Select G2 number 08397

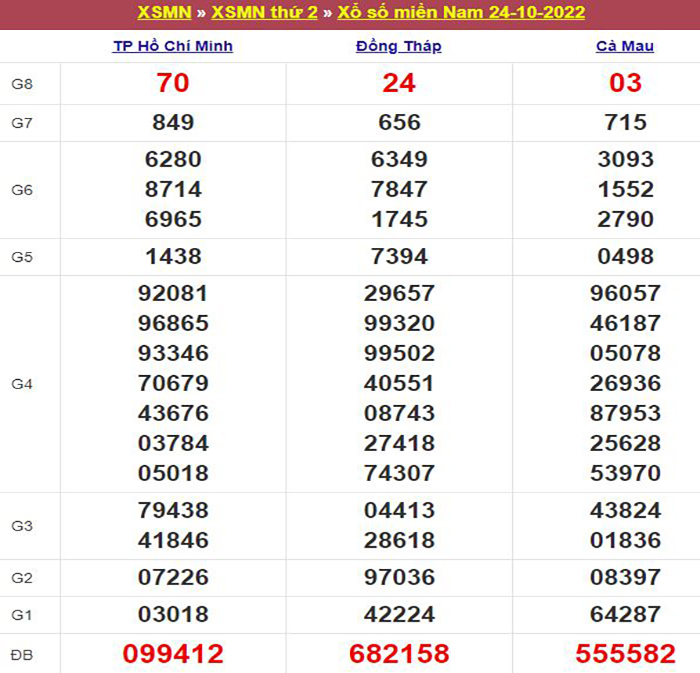[625, 577]
